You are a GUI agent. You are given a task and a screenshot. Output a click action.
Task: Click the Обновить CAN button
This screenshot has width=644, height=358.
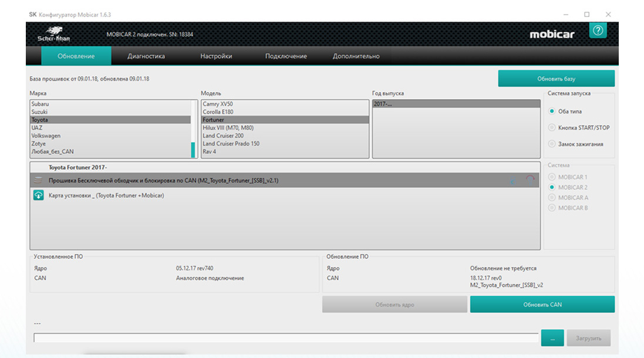click(x=542, y=305)
